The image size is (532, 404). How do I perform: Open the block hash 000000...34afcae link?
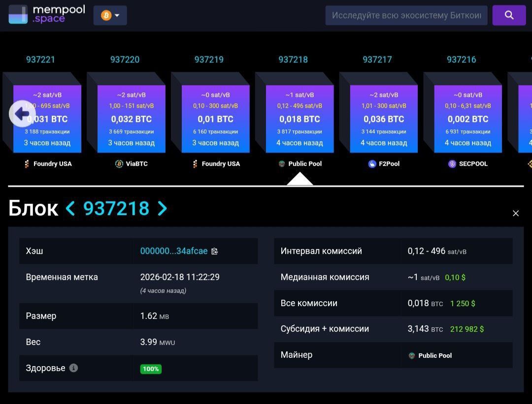(173, 251)
